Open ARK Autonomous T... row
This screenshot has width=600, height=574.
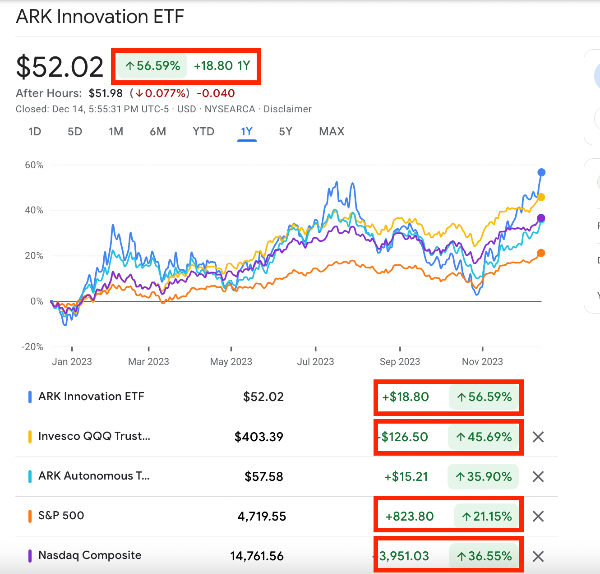[x=94, y=476]
